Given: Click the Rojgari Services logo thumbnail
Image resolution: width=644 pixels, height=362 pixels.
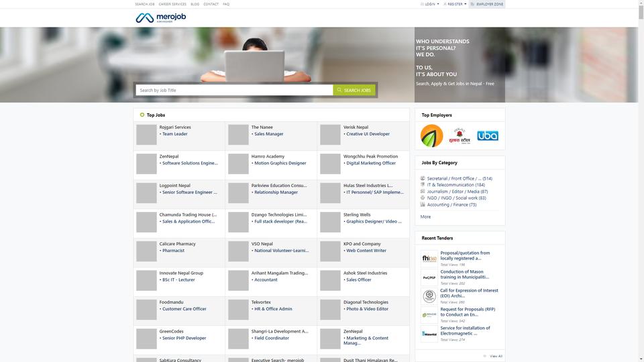Looking at the screenshot, I should click(146, 135).
